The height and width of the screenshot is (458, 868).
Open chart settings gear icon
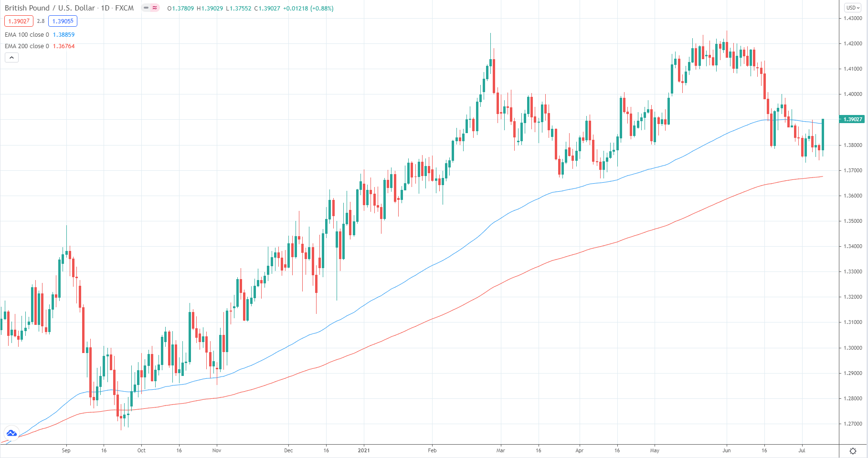pos(853,451)
